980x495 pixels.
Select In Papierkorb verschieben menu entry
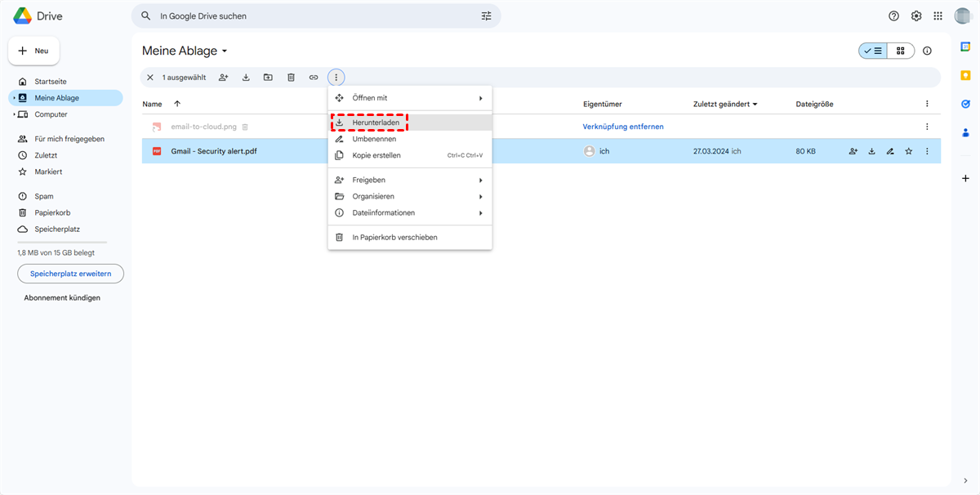pos(394,237)
